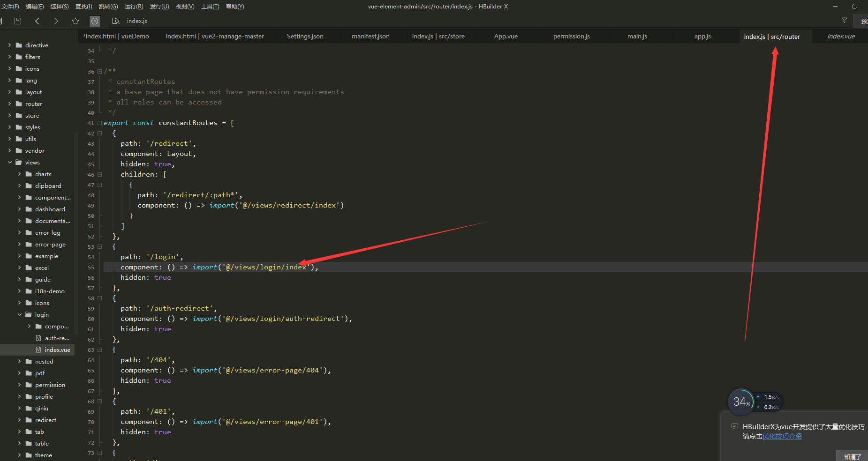Switch to the index.vue preview tab
This screenshot has width=868, height=461.
tap(841, 36)
